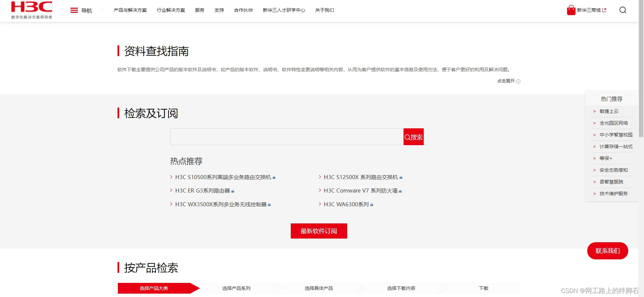644x297 pixels.
Task: Click the 检索及订阅 heading
Action: (x=151, y=113)
